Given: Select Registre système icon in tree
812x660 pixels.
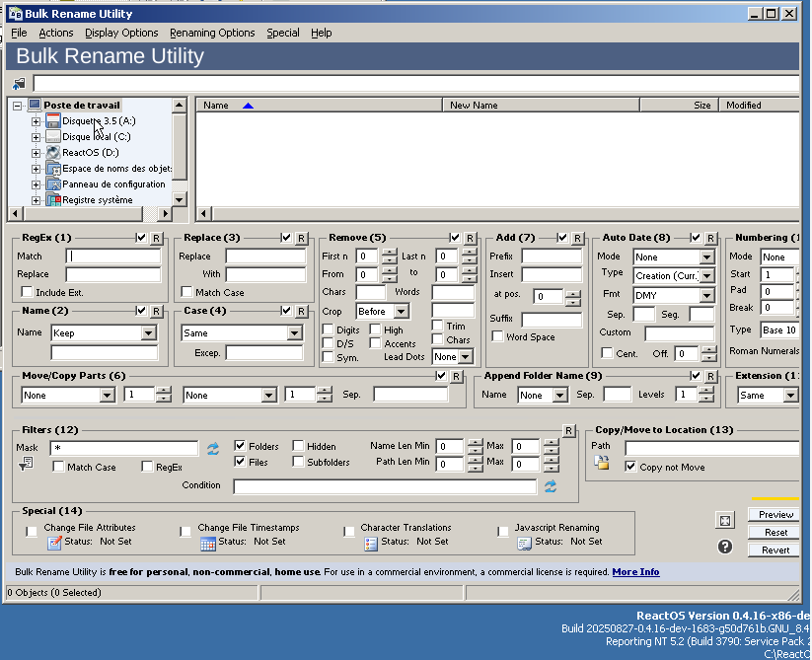Looking at the screenshot, I should pyautogui.click(x=53, y=200).
